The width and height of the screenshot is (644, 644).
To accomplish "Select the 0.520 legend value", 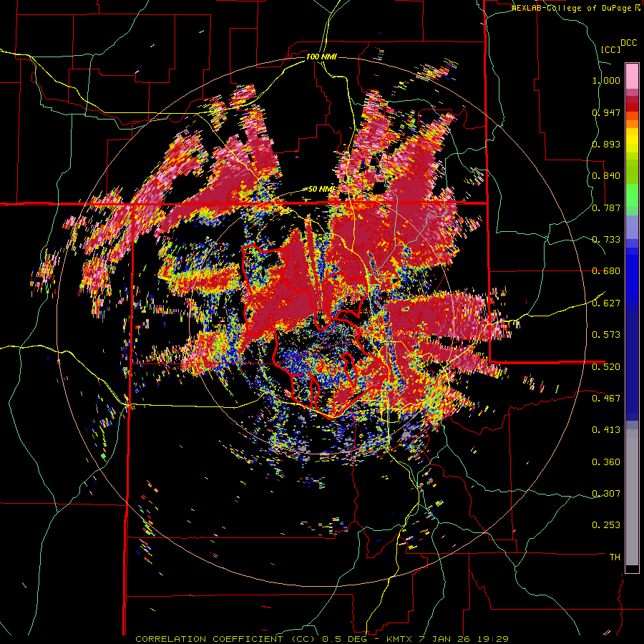I will pos(606,367).
